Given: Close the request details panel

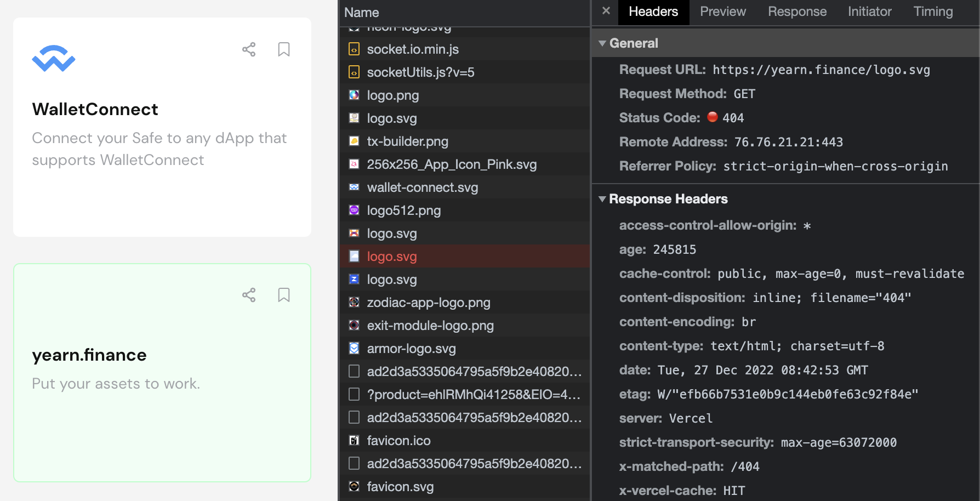Looking at the screenshot, I should coord(605,11).
